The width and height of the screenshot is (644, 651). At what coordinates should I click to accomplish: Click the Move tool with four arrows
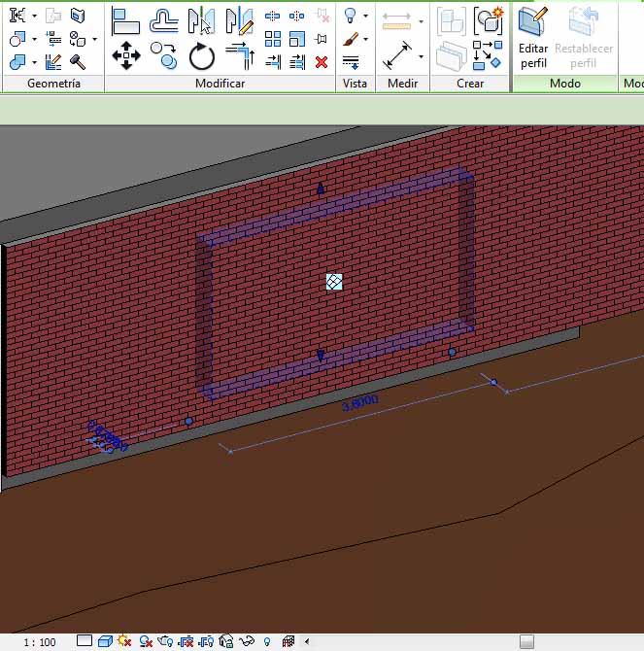point(125,55)
